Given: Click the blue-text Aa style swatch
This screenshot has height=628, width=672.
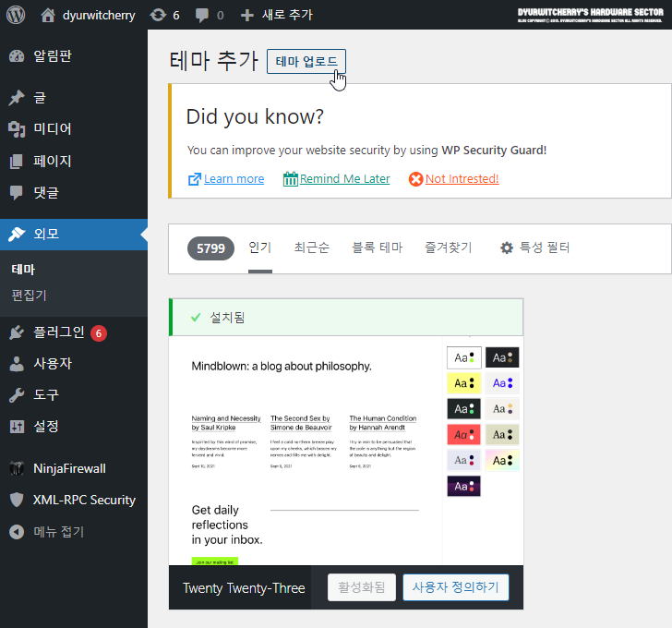Looking at the screenshot, I should [x=502, y=383].
